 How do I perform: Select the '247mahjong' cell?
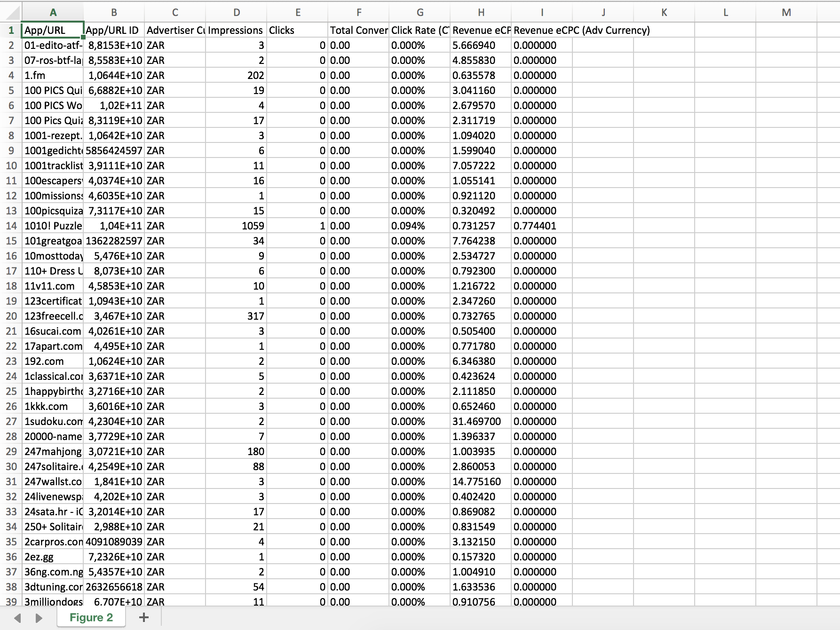pyautogui.click(x=53, y=451)
